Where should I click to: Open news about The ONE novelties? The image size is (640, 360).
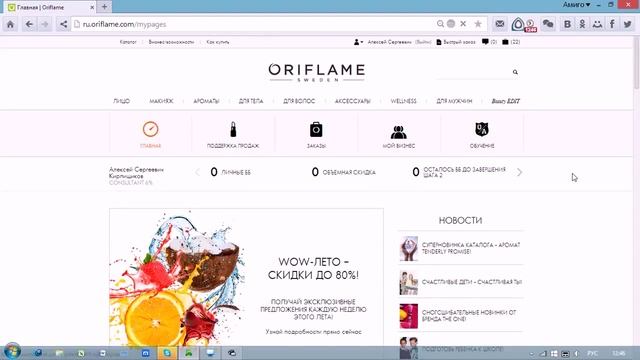[x=469, y=316]
